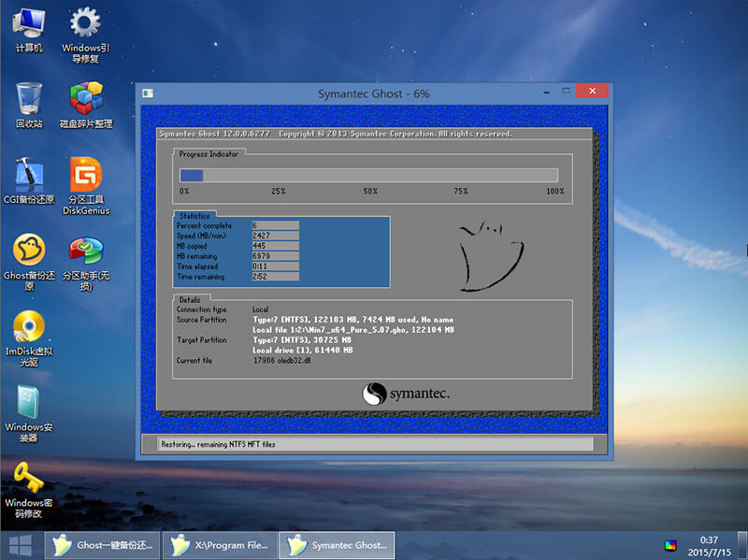This screenshot has height=560, width=748.
Task: Click the Ghost备份还原 desktop icon
Action: click(x=29, y=251)
